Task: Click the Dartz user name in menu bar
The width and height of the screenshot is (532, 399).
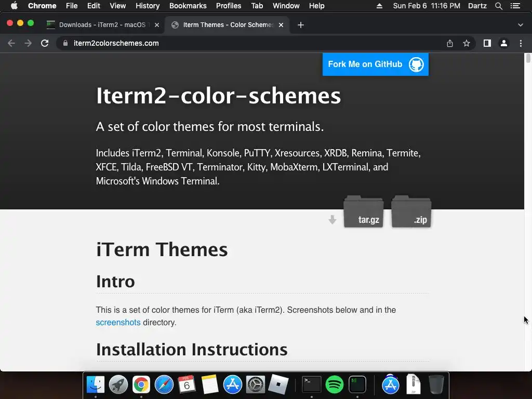Action: click(x=477, y=6)
